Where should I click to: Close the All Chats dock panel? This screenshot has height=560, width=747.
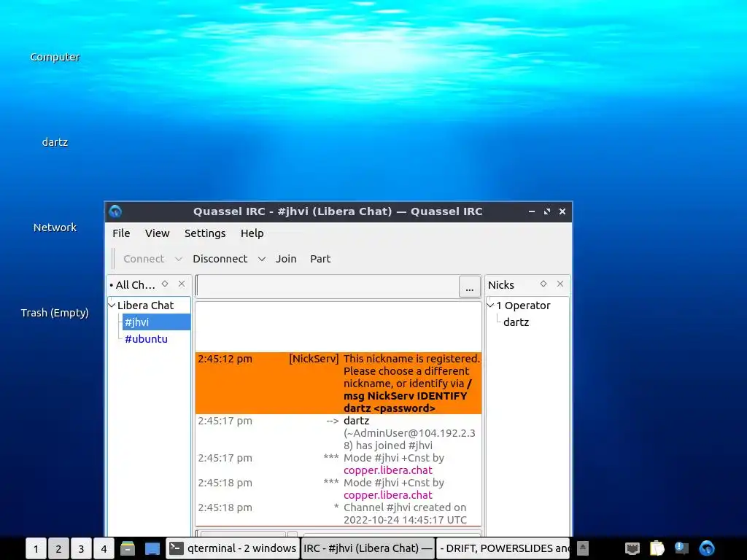(x=182, y=284)
